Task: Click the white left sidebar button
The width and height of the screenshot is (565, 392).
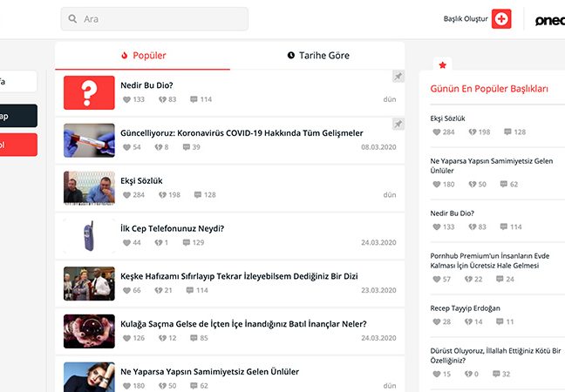Action: click(x=18, y=81)
